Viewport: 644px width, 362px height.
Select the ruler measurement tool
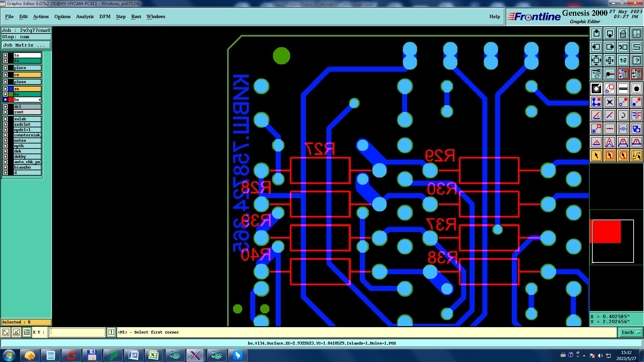pyautogui.click(x=623, y=88)
